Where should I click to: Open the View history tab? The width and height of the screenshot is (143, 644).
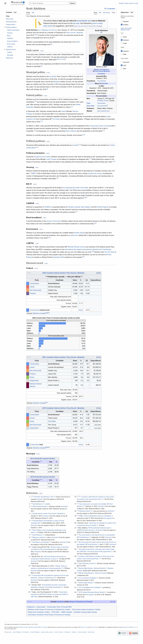point(106,13)
